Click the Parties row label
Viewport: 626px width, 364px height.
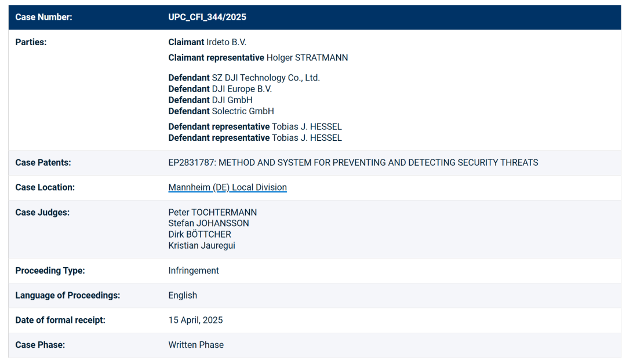[x=31, y=42]
